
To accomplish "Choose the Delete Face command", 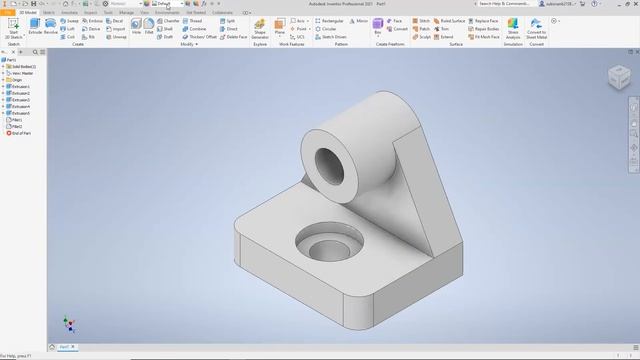I will pyautogui.click(x=233, y=37).
